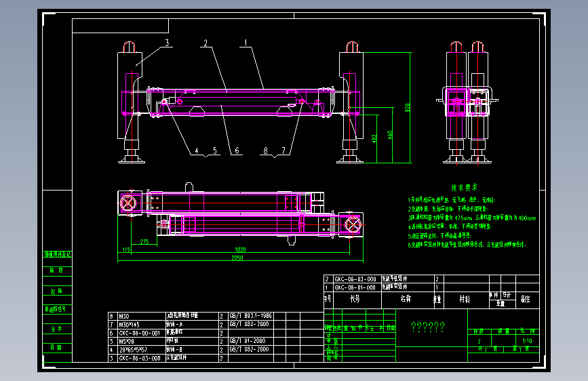The image size is (588, 381).
Task: Click the GB/T 91-2000 standard cell
Action: point(248,341)
